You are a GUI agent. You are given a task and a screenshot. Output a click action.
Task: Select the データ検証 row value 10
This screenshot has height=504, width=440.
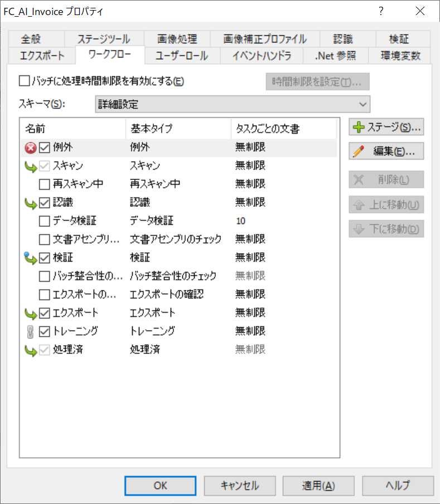[240, 221]
